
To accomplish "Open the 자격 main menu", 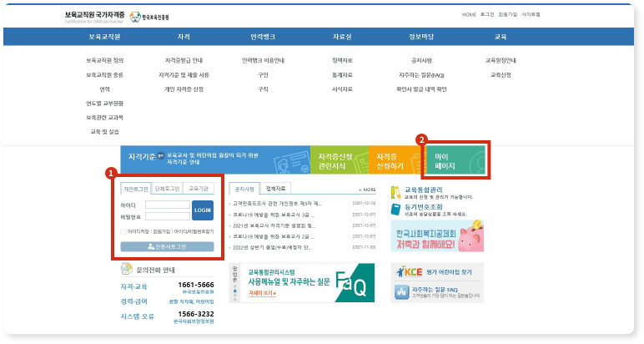I will (x=184, y=37).
